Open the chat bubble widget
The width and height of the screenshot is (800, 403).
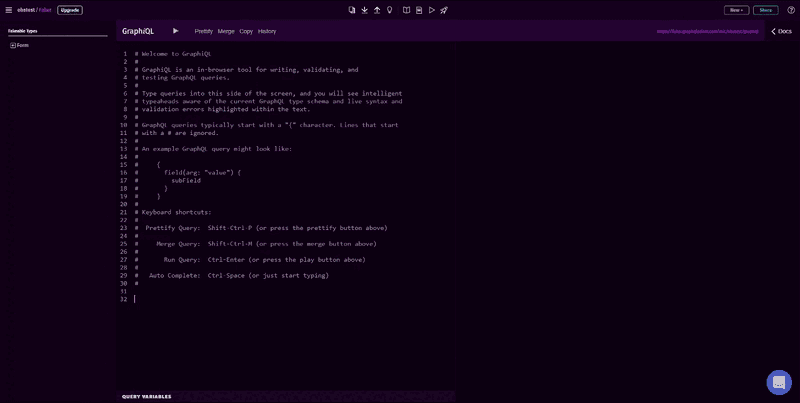pyautogui.click(x=779, y=382)
